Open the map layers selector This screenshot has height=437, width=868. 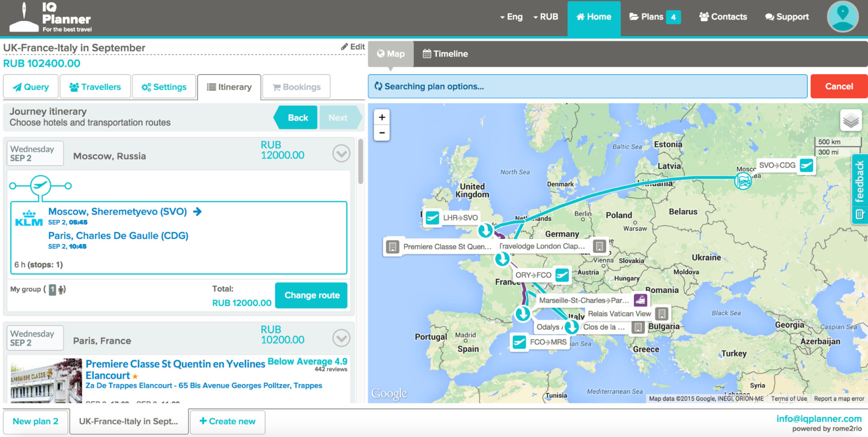tap(851, 120)
